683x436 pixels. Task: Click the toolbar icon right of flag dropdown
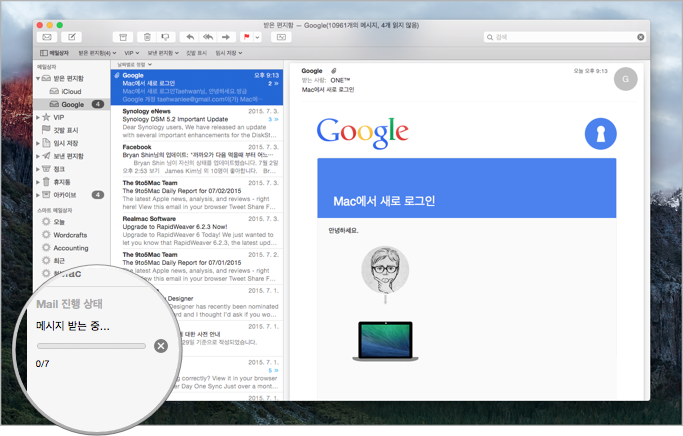point(281,37)
